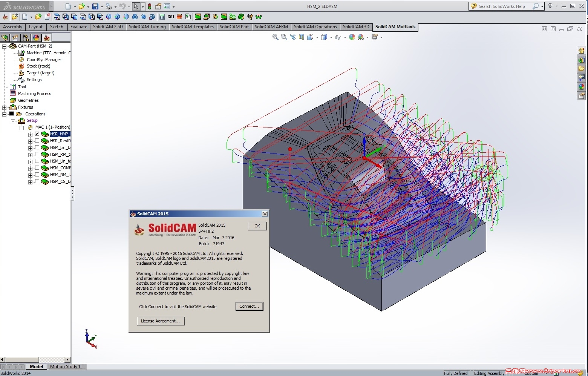Open the G01 GCode toolbar icon
Image resolution: width=588 pixels, height=376 pixels.
coord(171,17)
